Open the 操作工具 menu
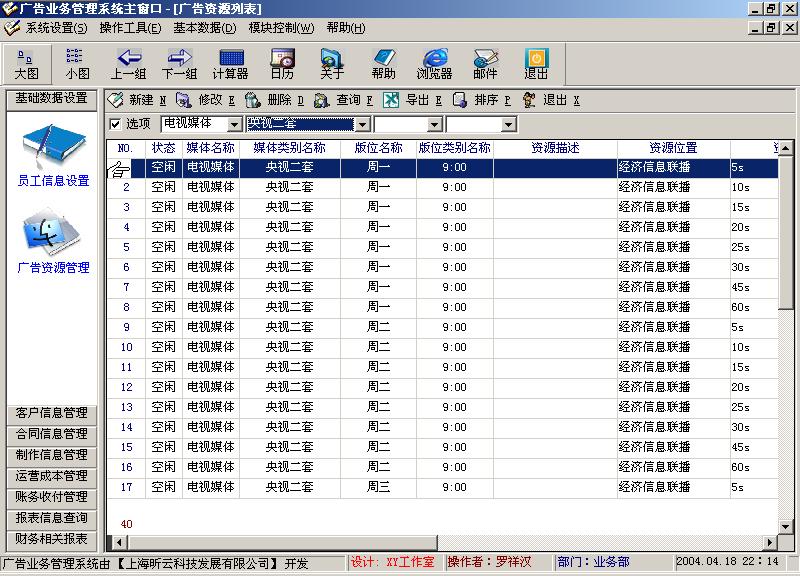Screen dimensions: 800x576 coord(132,27)
